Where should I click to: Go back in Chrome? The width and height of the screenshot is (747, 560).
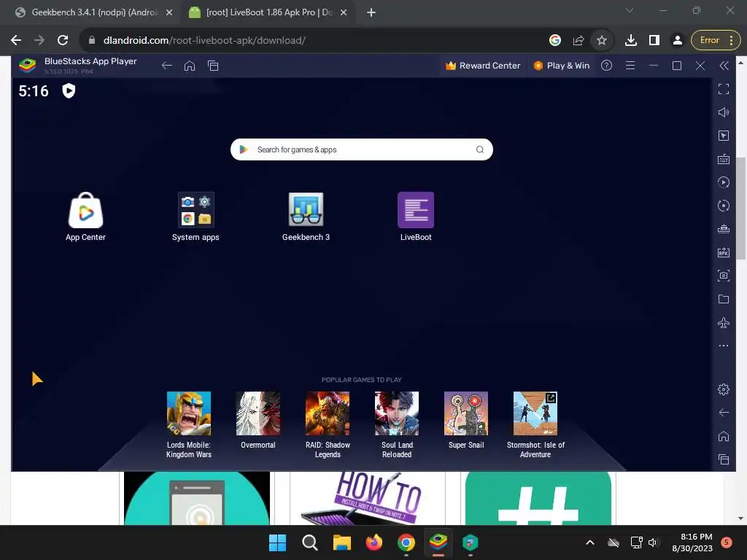[x=16, y=41]
